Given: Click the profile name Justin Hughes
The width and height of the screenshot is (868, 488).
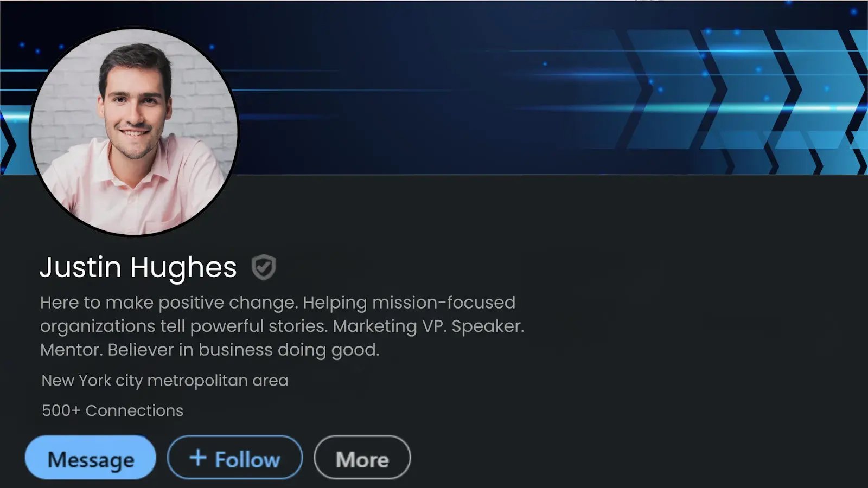Looking at the screenshot, I should pyautogui.click(x=138, y=267).
